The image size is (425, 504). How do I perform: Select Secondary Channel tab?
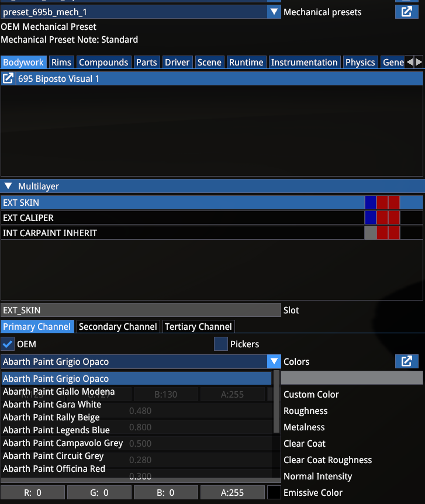click(x=118, y=327)
